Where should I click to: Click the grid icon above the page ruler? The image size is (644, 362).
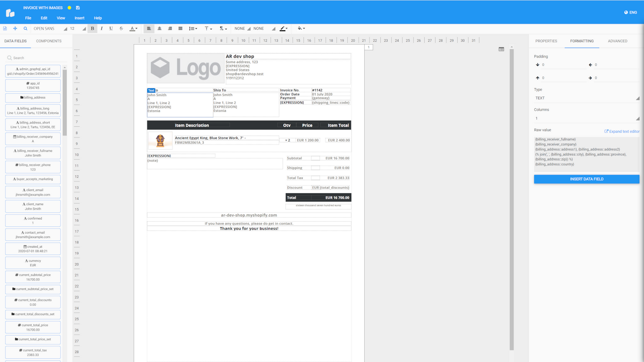(501, 48)
